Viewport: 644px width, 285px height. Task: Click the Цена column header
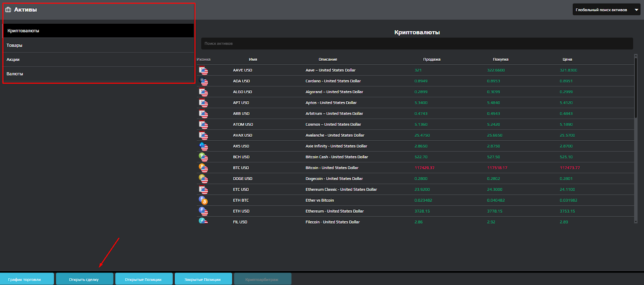[567, 59]
